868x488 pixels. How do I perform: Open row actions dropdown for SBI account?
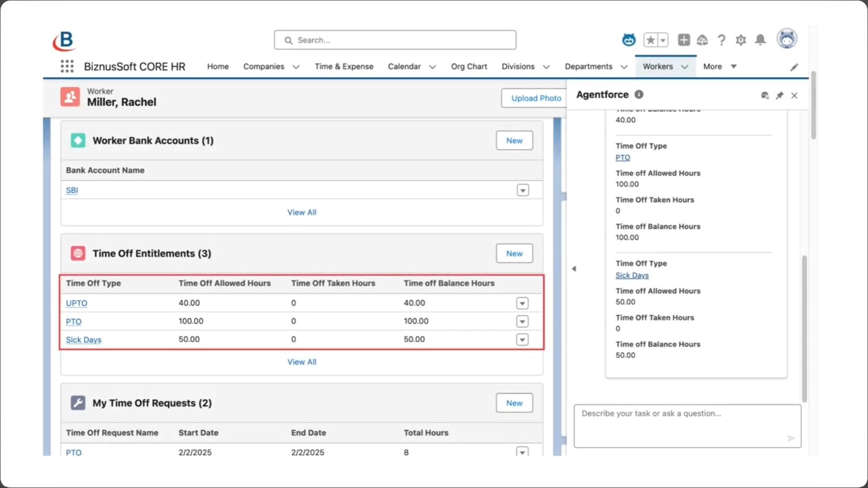[x=523, y=191]
